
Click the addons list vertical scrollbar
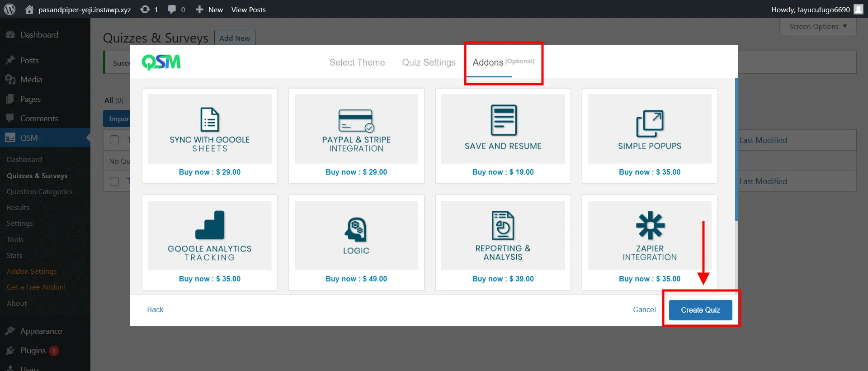pos(736,149)
